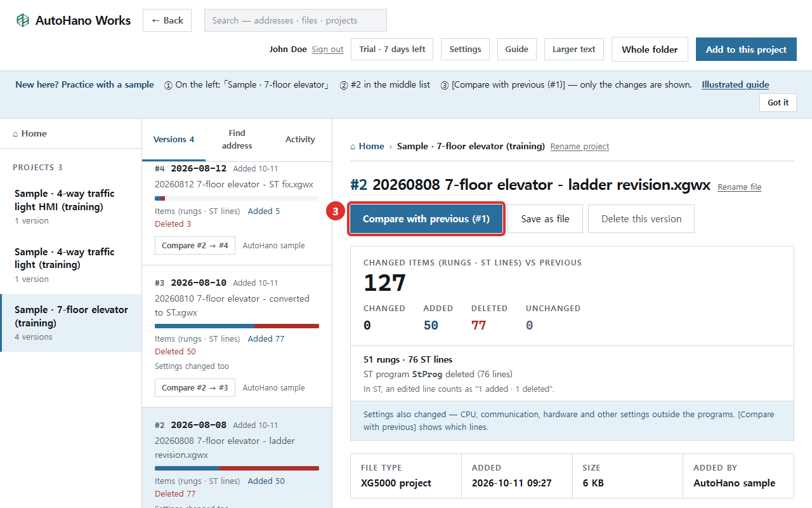Open Sample 4-way traffic light HMI project

coord(70,206)
